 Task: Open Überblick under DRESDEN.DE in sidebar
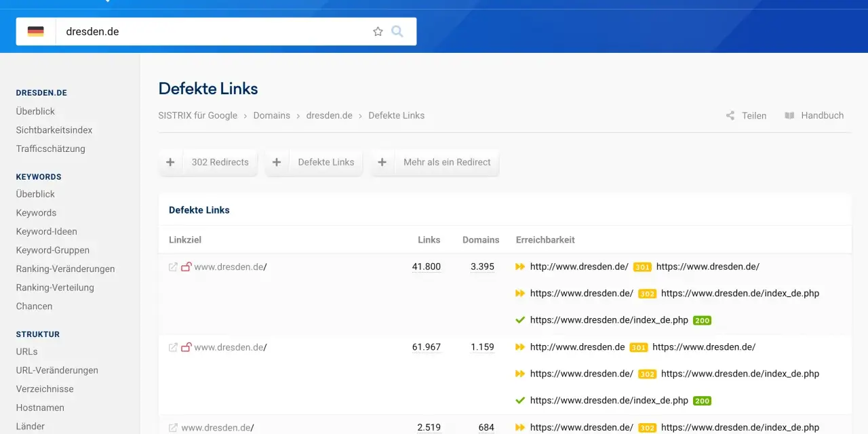tap(36, 111)
